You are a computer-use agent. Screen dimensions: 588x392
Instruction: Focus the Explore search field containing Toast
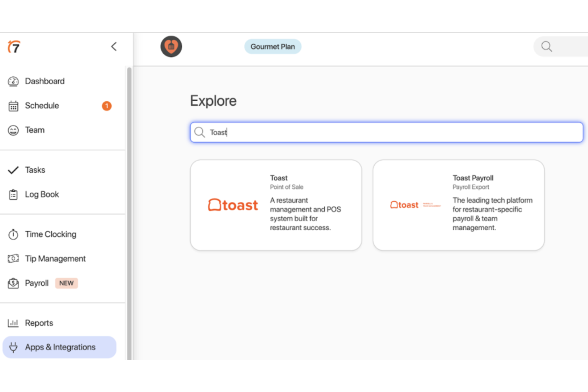386,132
